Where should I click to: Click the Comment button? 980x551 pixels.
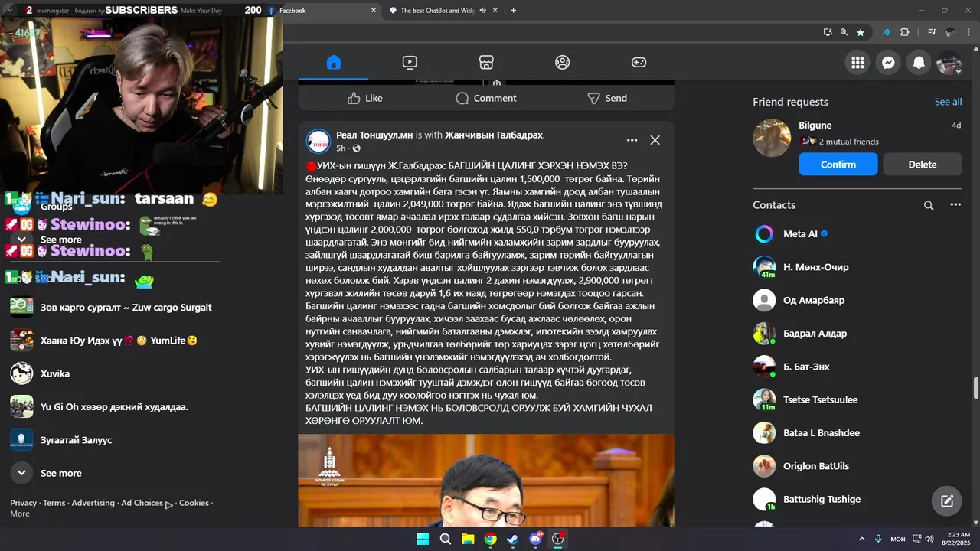pyautogui.click(x=486, y=98)
